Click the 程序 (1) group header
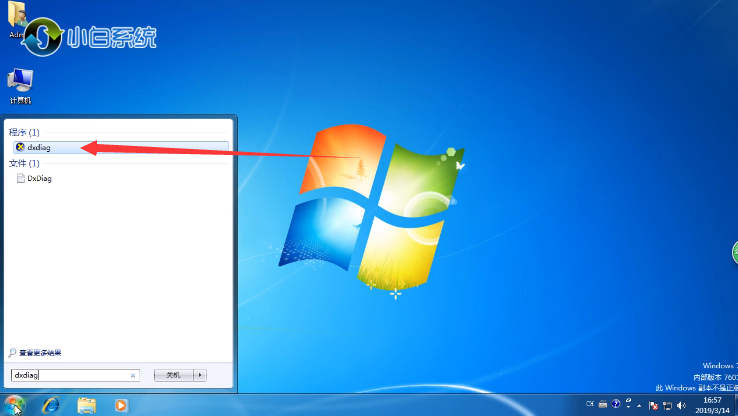Viewport: 738px width, 416px height. [24, 132]
